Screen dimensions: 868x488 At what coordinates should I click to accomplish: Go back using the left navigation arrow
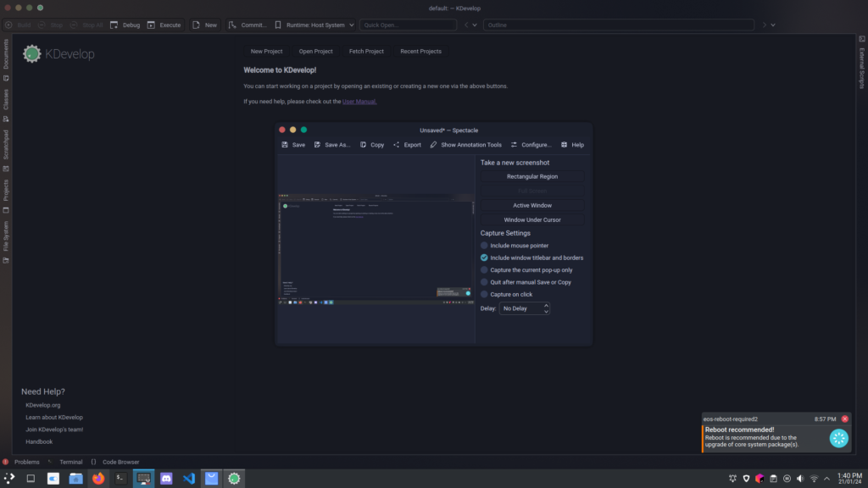pyautogui.click(x=466, y=25)
